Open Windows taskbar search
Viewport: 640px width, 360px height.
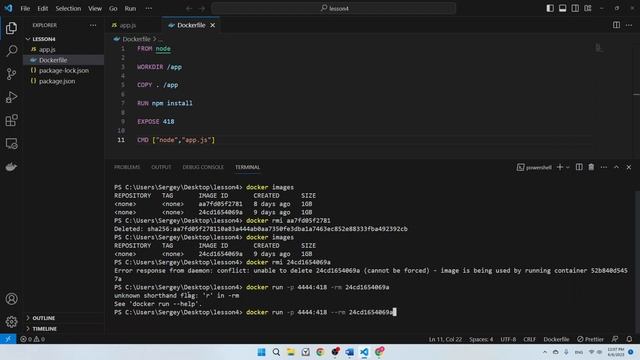(x=276, y=352)
